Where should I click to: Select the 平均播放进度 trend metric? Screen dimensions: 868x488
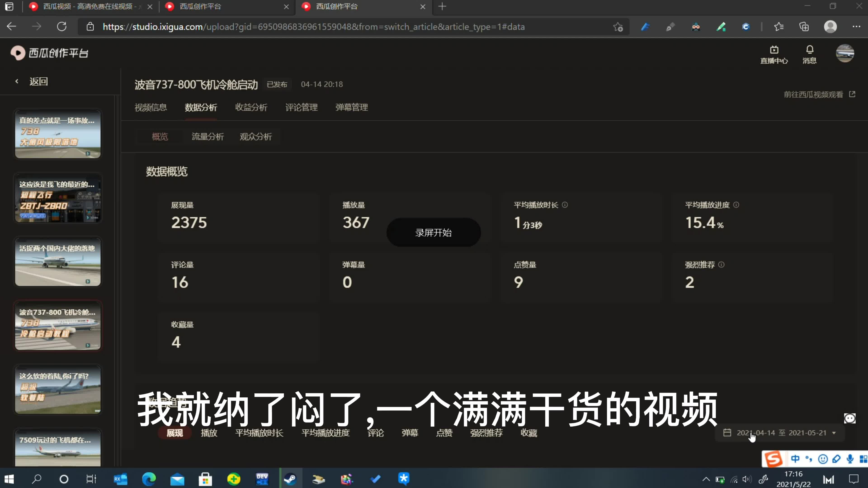tap(325, 433)
